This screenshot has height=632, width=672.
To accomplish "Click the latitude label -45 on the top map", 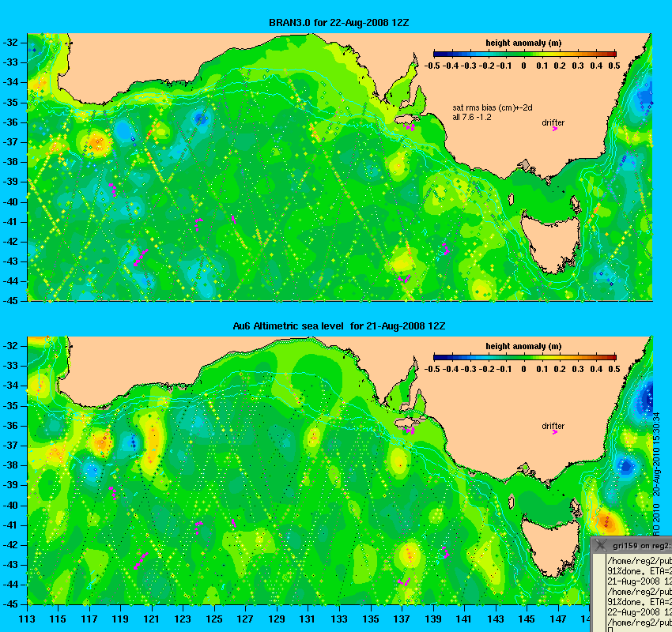I will pos(11,301).
